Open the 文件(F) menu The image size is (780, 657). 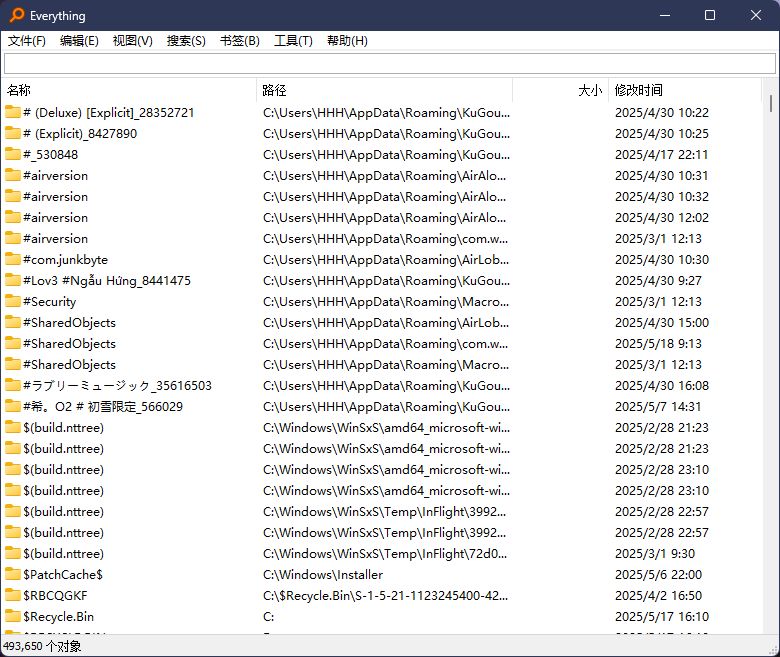click(27, 41)
